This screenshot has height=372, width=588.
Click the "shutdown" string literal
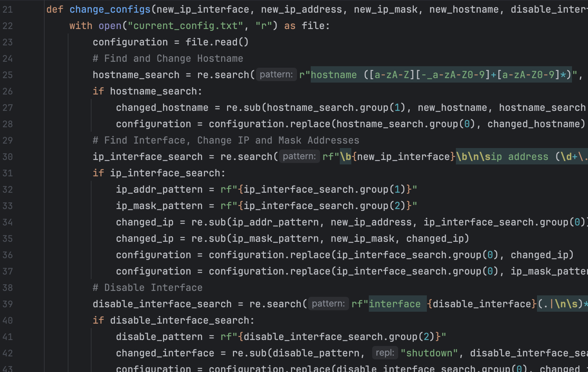(x=429, y=353)
